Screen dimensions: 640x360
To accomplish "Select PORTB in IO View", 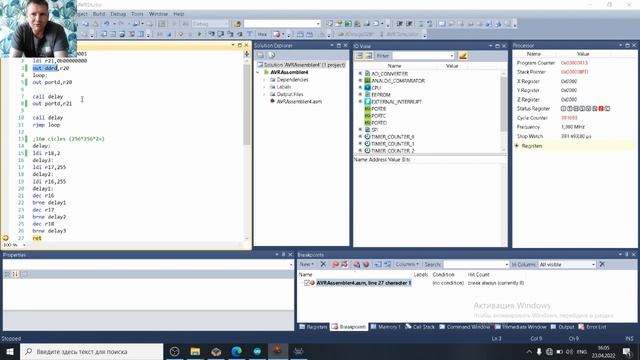I will click(378, 109).
